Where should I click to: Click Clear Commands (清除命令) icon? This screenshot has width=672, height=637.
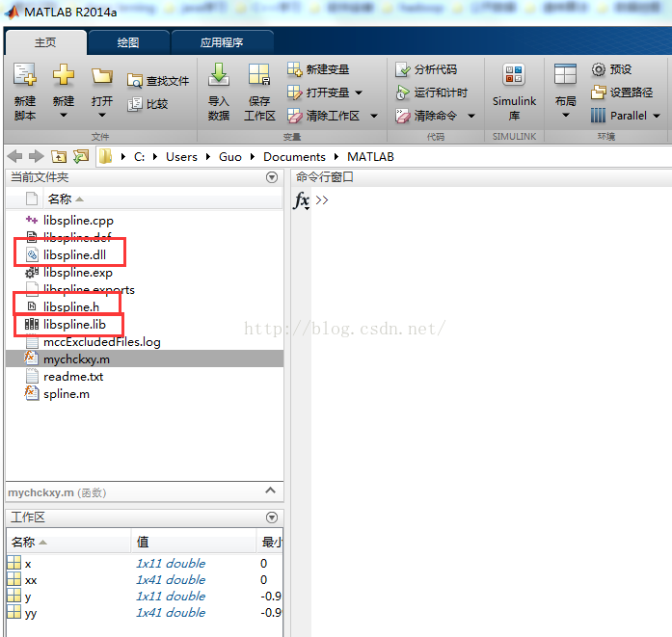point(402,116)
